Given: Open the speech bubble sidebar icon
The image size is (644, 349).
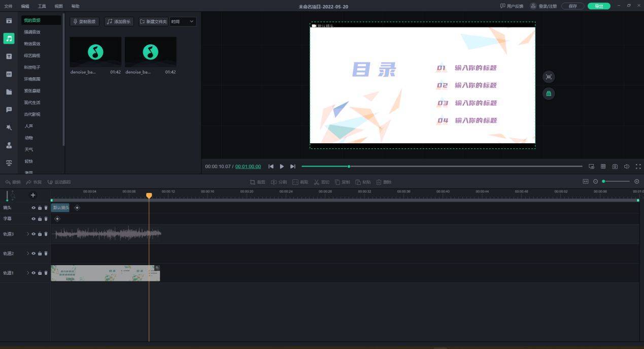Looking at the screenshot, I should 9,110.
